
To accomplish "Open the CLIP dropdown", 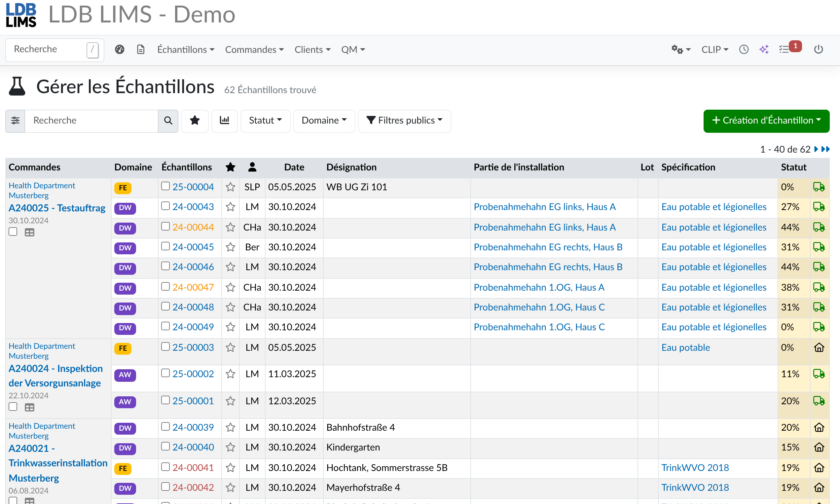I will tap(715, 50).
